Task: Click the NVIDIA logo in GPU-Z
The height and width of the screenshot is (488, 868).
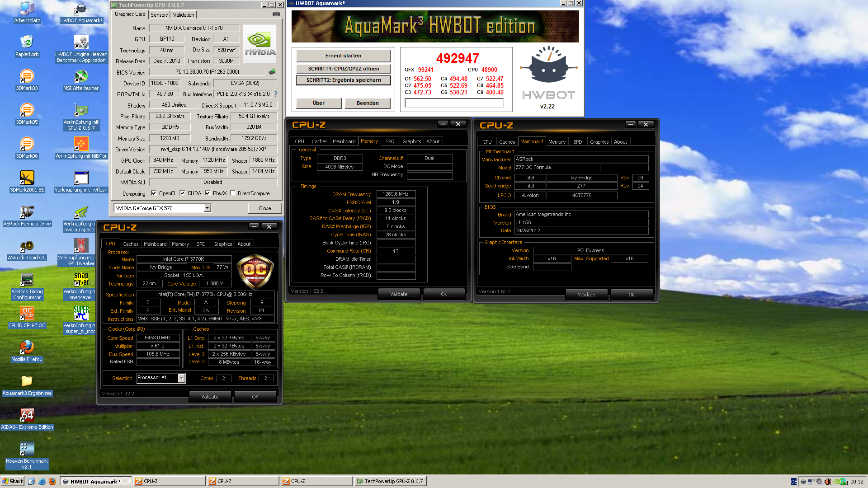Action: [260, 43]
